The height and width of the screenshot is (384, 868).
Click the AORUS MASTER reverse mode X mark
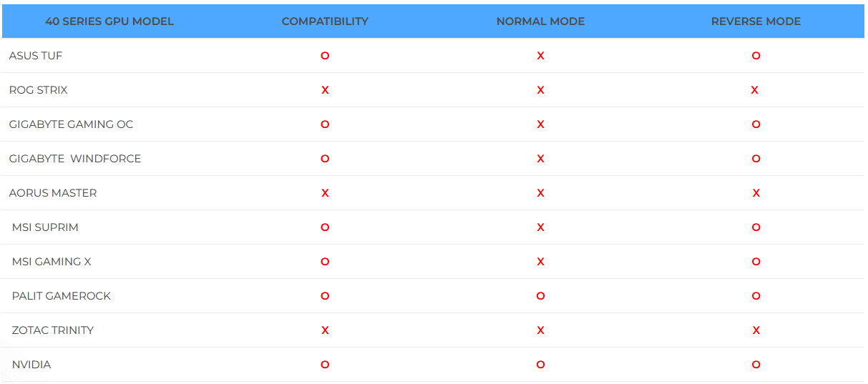(756, 193)
